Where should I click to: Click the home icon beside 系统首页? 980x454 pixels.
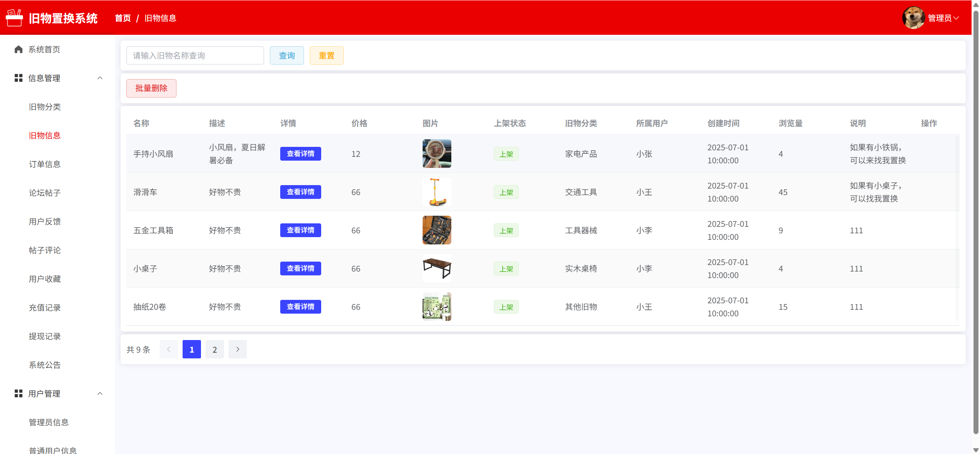(x=18, y=49)
